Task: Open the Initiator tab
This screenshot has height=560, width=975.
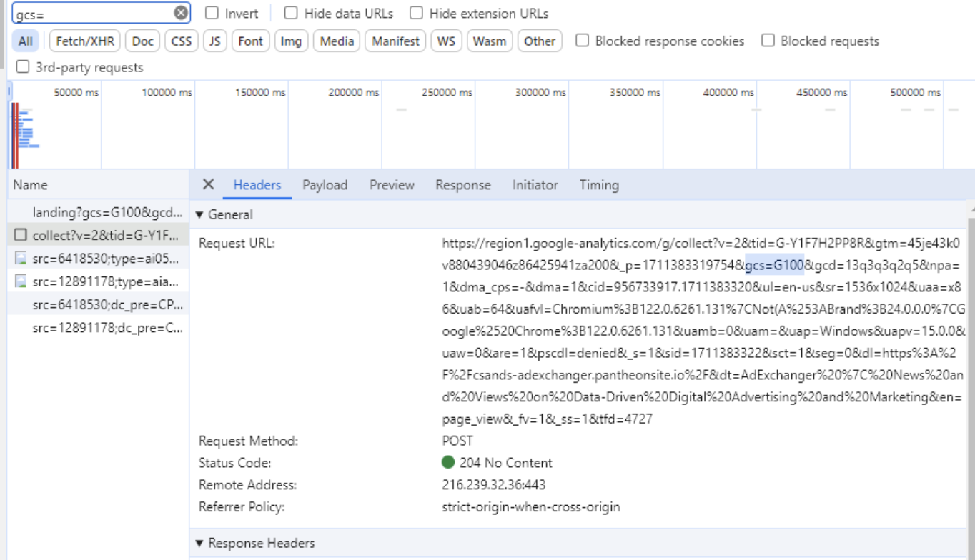Action: click(535, 185)
